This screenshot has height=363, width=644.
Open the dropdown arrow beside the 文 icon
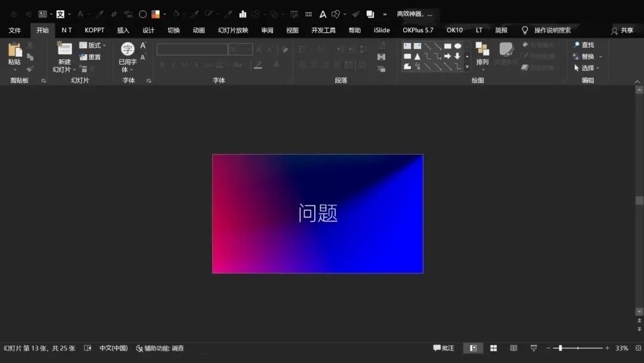click(69, 14)
